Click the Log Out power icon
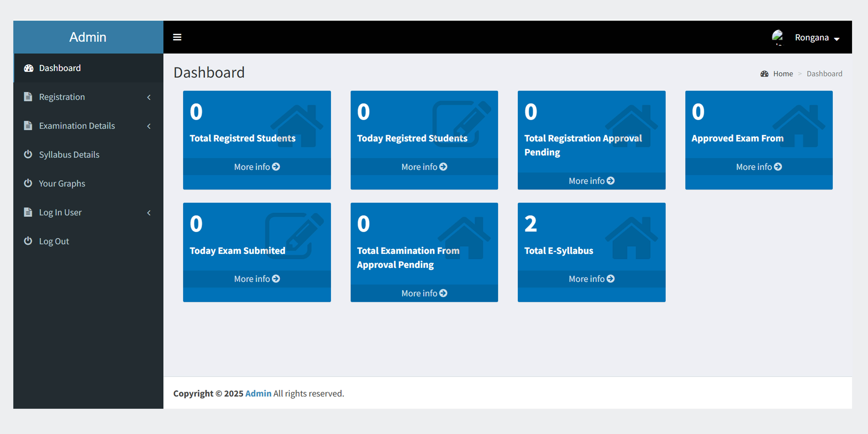Viewport: 868px width, 434px height. point(28,241)
